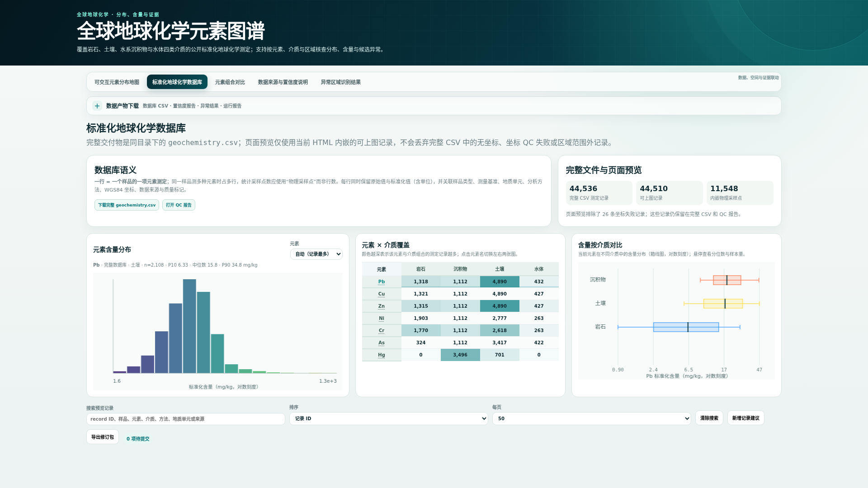Screen dimensions: 868x488
Task: Click the tallest histogram bar
Action: [189, 326]
